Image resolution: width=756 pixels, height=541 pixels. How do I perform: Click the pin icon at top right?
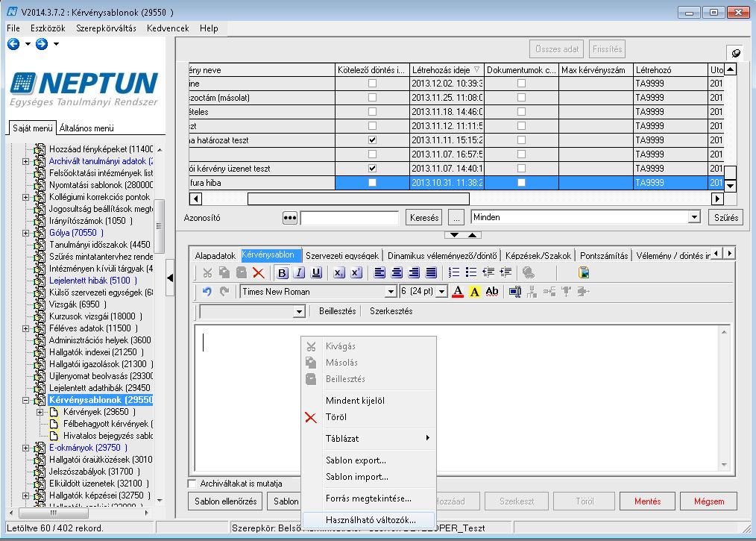(x=736, y=53)
